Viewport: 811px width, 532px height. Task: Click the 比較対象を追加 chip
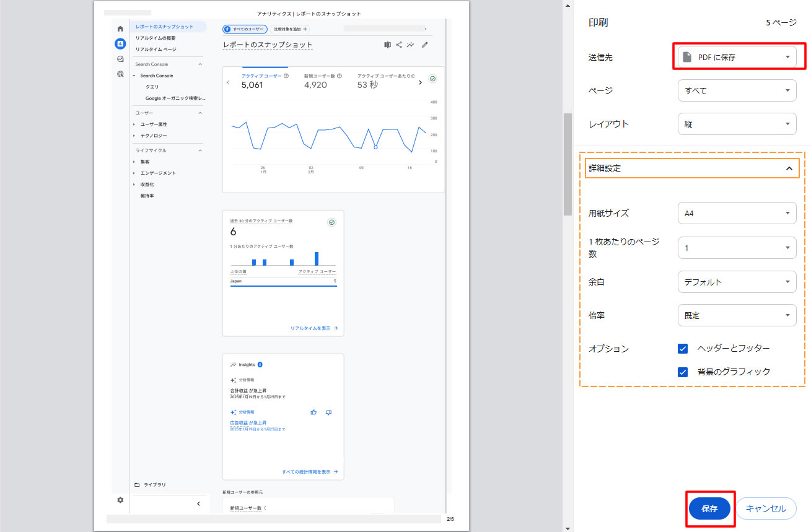(x=291, y=29)
